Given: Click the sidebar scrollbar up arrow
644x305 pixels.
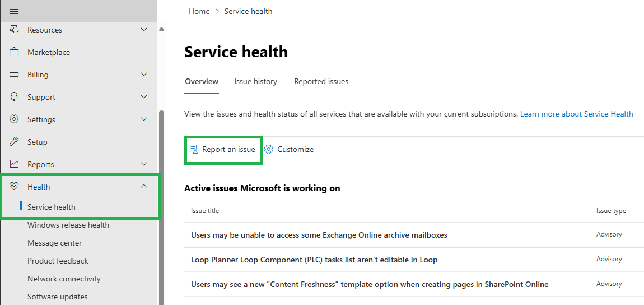Looking at the screenshot, I should click(x=161, y=29).
